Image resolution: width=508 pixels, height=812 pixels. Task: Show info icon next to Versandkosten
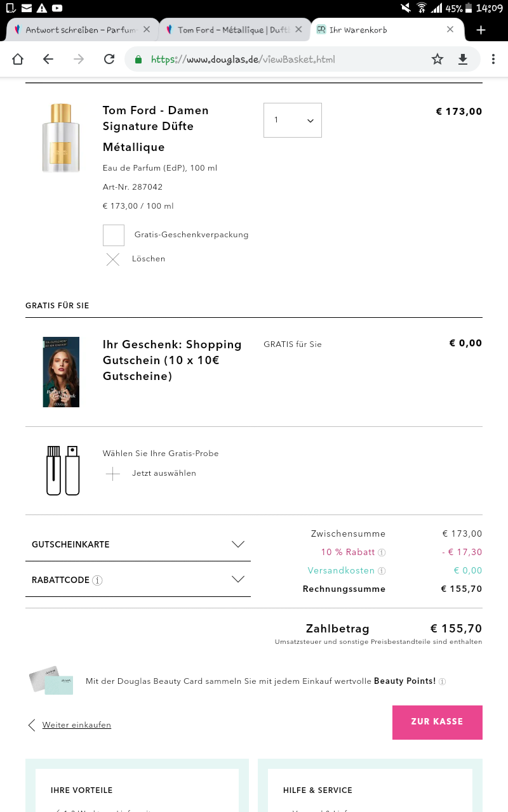382,571
